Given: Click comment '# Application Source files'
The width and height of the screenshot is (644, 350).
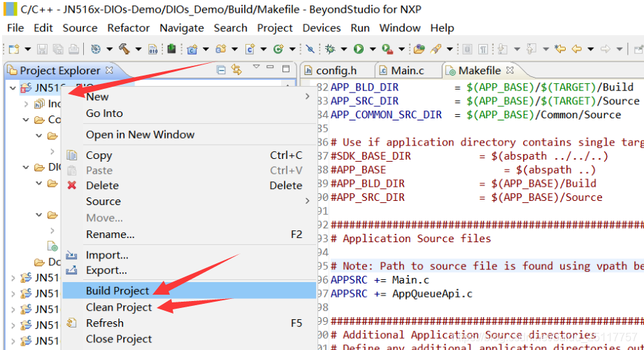Looking at the screenshot, I should (x=410, y=239).
